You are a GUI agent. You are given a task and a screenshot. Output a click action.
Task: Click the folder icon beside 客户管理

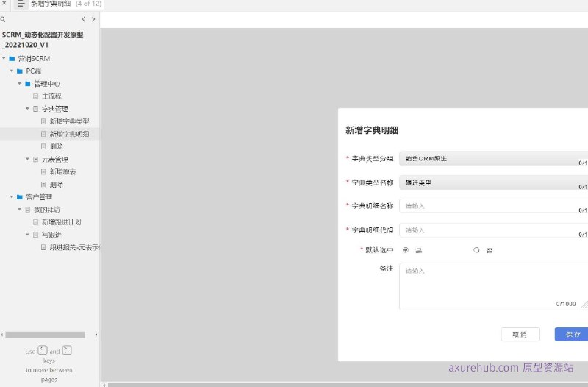[20, 197]
